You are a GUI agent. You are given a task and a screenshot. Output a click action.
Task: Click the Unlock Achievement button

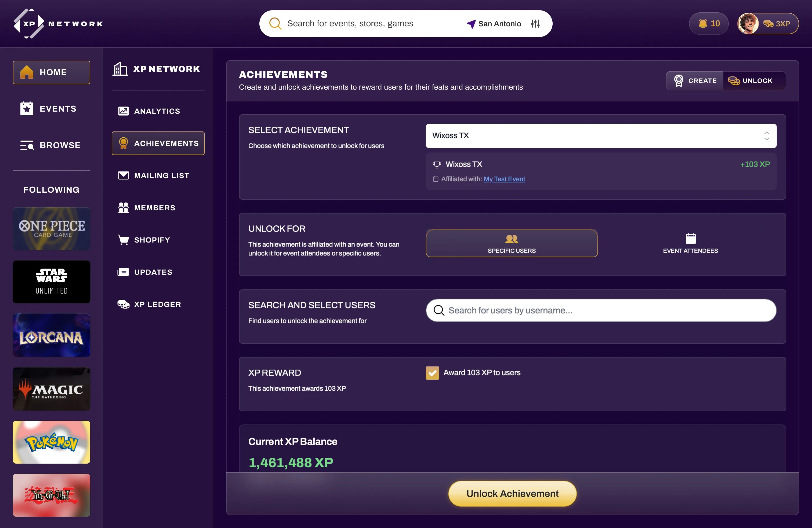click(512, 494)
